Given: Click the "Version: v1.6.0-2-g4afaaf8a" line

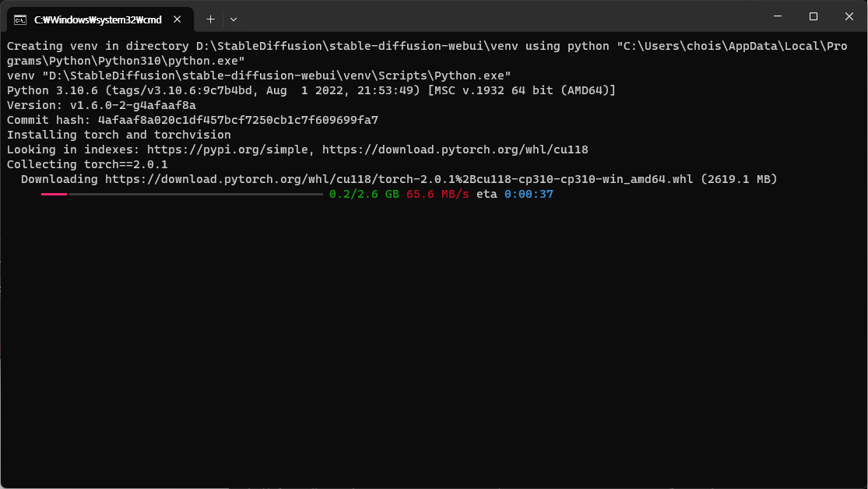Looking at the screenshot, I should (x=101, y=105).
